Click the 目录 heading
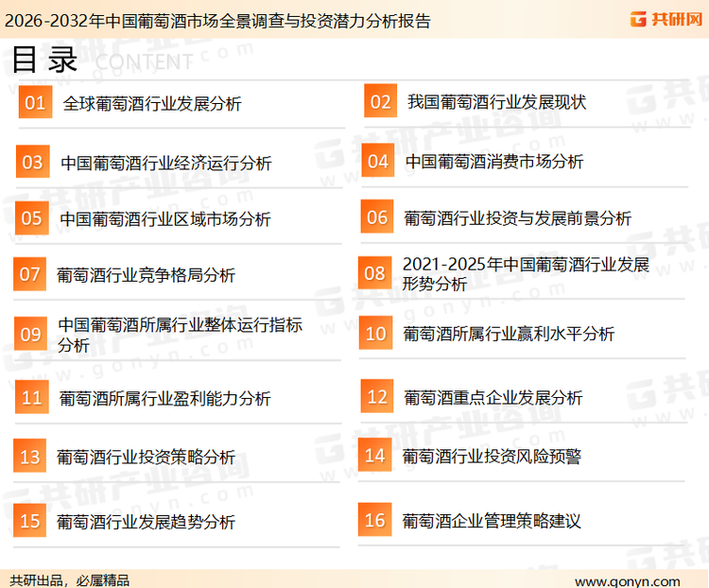709x588 pixels. pos(44,60)
